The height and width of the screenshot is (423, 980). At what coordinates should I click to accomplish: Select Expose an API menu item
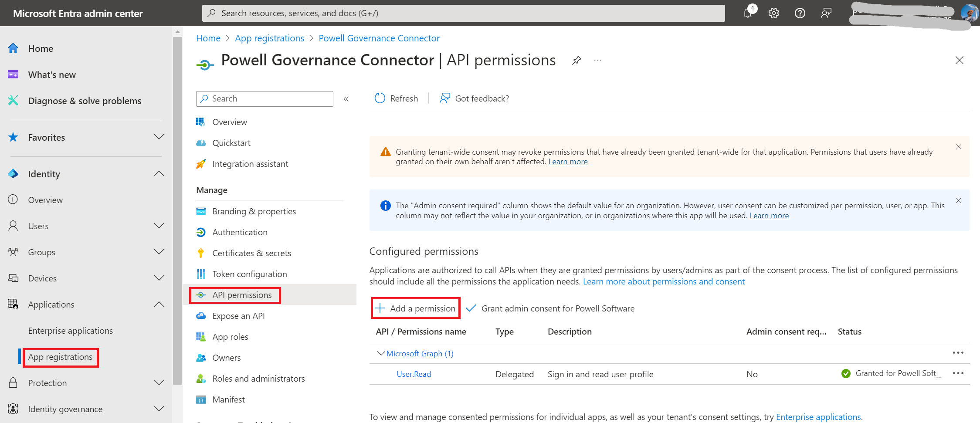pos(238,316)
